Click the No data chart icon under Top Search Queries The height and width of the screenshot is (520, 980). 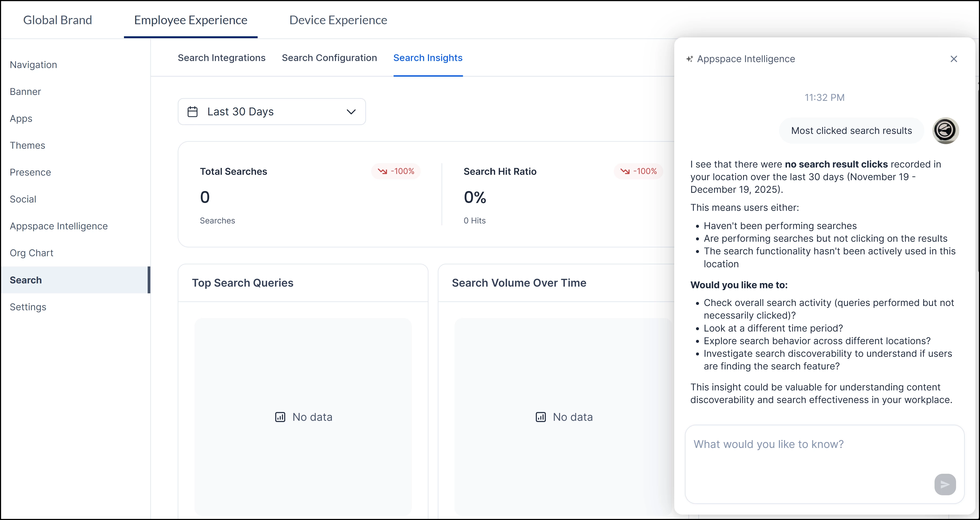(x=280, y=417)
